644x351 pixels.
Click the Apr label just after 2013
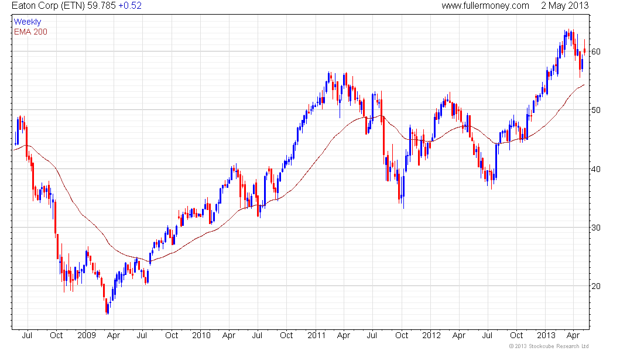573,335
